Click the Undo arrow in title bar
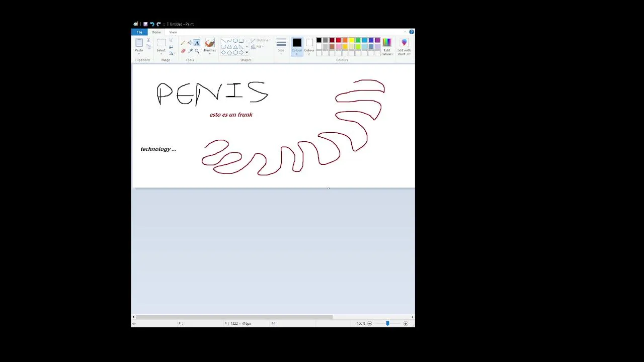 coord(152,24)
